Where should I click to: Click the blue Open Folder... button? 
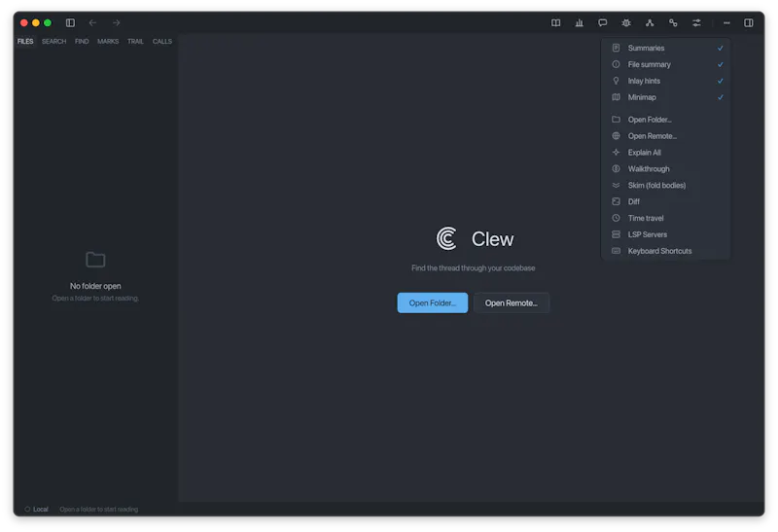pyautogui.click(x=432, y=302)
